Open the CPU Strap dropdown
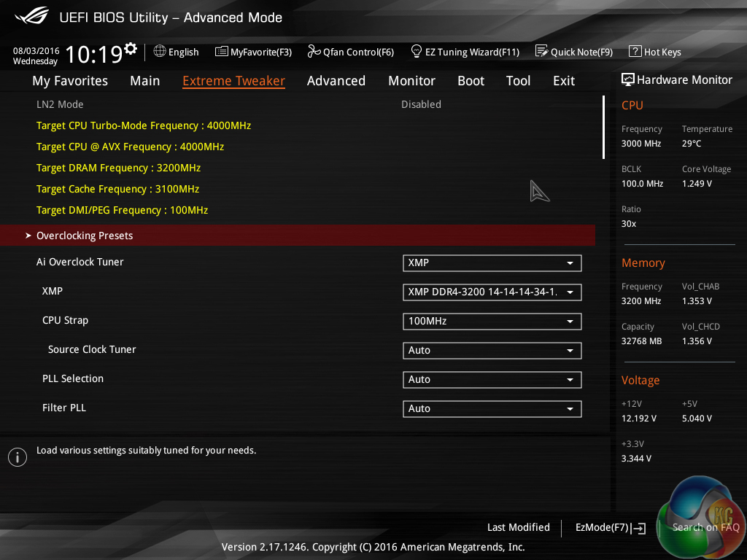 [492, 322]
